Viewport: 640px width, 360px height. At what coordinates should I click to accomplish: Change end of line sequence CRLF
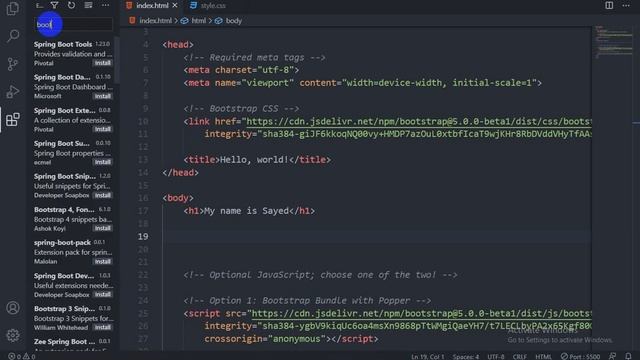click(x=520, y=356)
